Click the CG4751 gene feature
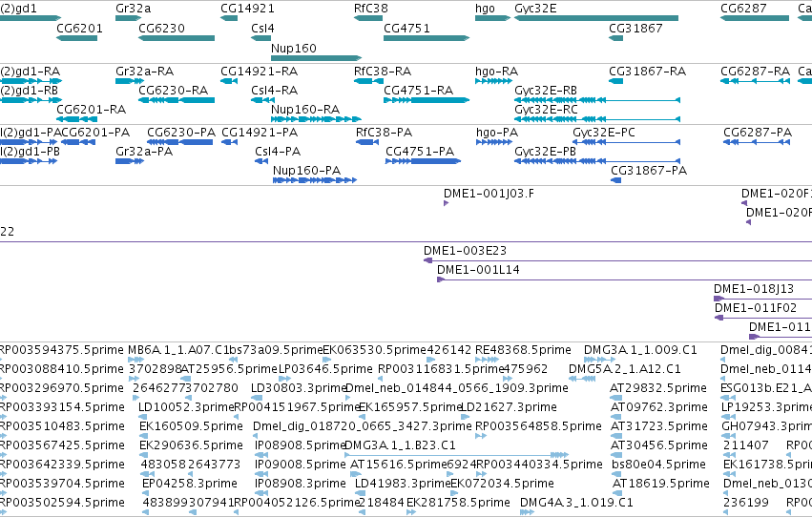 (427, 38)
